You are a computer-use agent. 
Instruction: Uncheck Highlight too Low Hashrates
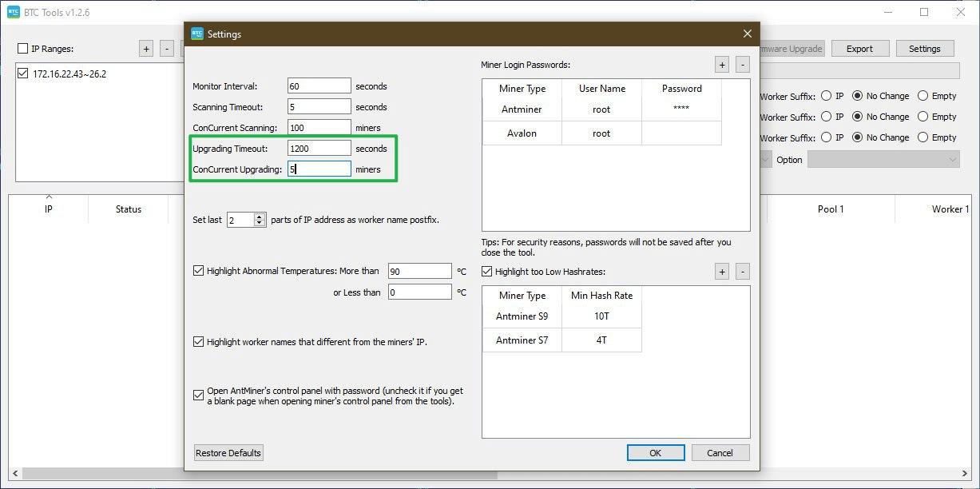(x=487, y=272)
